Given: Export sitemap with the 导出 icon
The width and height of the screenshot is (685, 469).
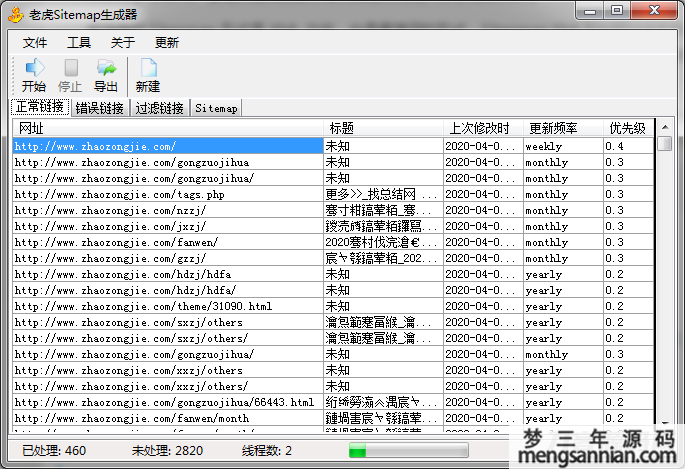Looking at the screenshot, I should (106, 76).
